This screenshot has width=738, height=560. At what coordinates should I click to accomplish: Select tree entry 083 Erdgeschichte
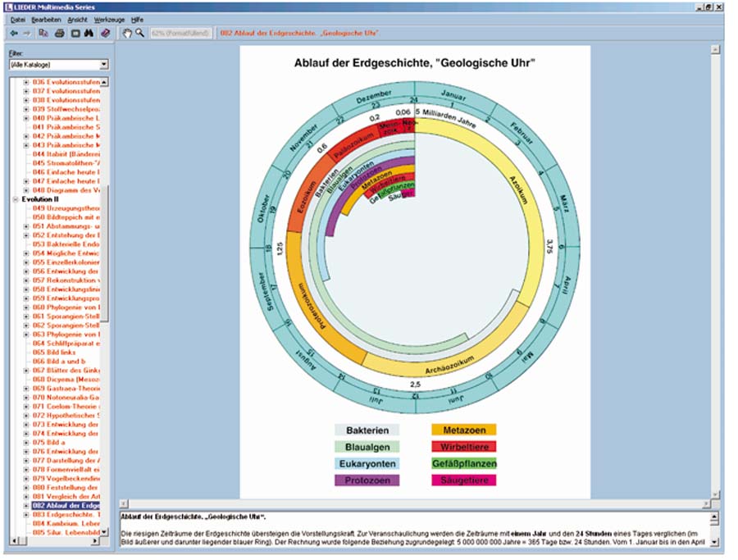click(x=66, y=514)
